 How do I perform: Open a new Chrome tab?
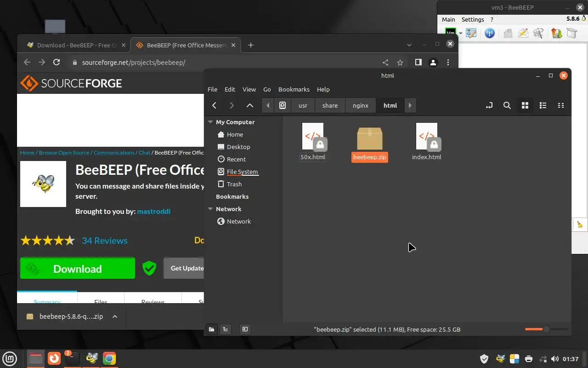click(251, 45)
